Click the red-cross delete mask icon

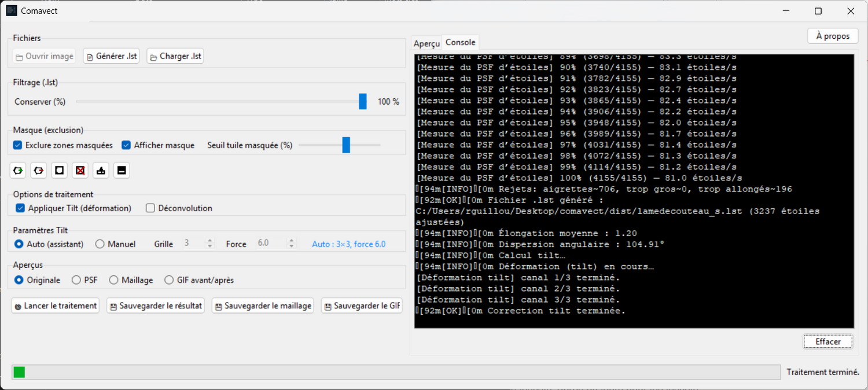[80, 170]
